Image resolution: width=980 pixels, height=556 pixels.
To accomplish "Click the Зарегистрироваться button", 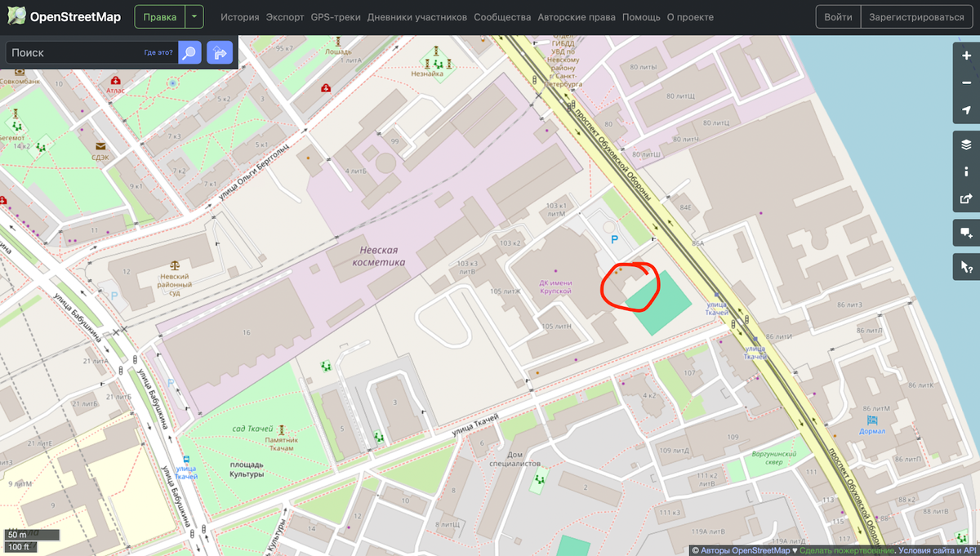I will point(916,16).
